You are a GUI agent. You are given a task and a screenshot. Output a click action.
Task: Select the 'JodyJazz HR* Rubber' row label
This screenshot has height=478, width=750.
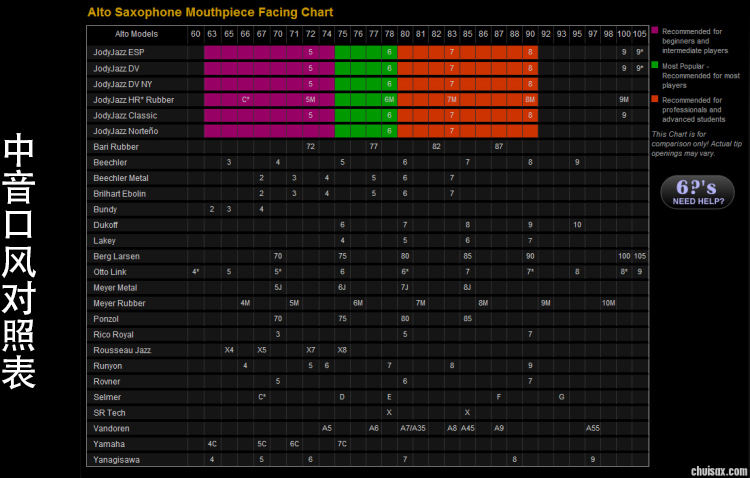tap(133, 100)
